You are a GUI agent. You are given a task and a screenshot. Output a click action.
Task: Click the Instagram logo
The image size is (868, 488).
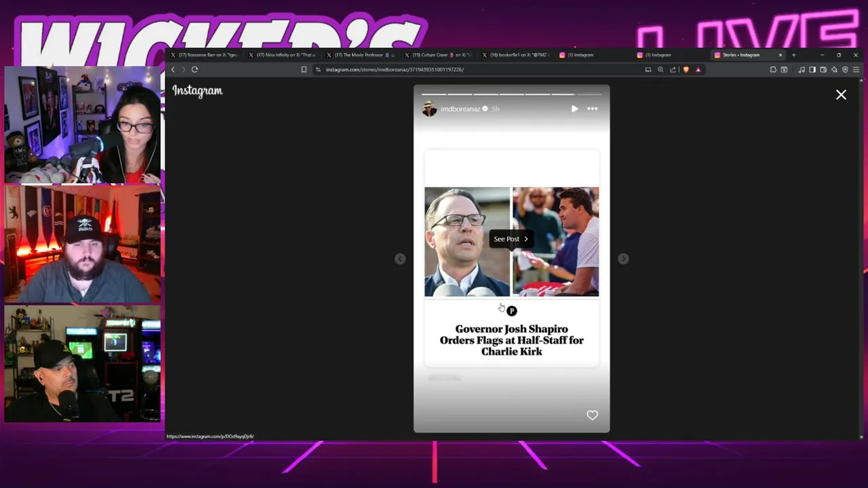click(197, 90)
